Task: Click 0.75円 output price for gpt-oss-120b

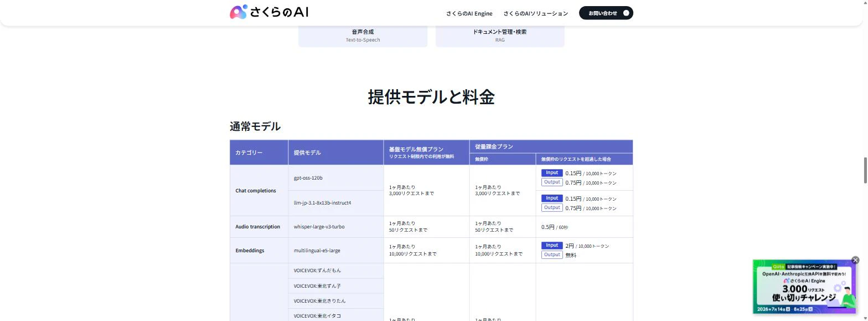Action: [x=591, y=183]
